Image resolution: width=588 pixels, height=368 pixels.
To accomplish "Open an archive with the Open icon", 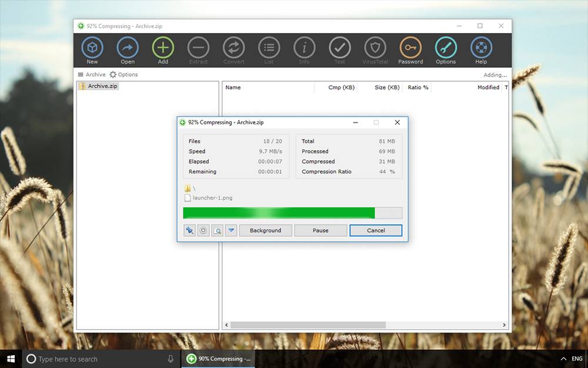I will pos(128,48).
